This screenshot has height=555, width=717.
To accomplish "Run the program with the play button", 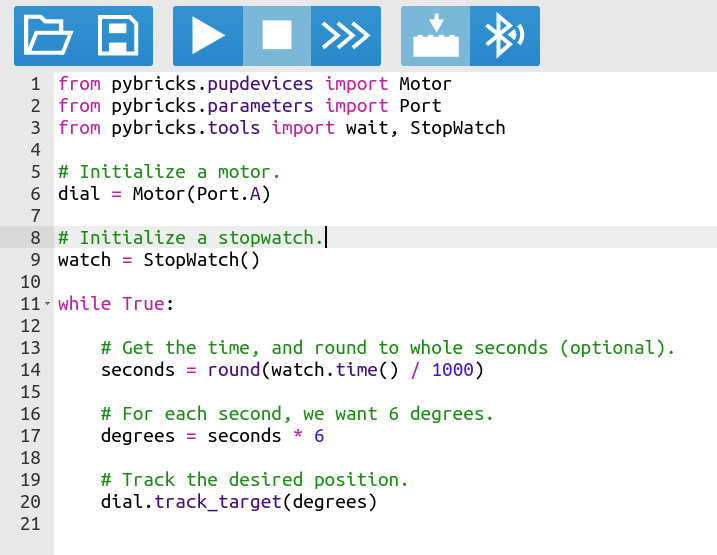I will 208,36.
